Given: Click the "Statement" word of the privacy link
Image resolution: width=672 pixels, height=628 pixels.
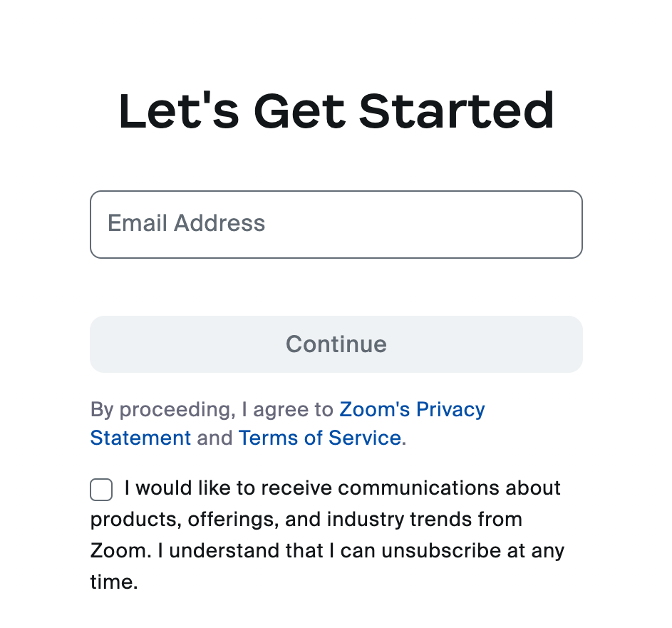Looking at the screenshot, I should click(x=140, y=438).
